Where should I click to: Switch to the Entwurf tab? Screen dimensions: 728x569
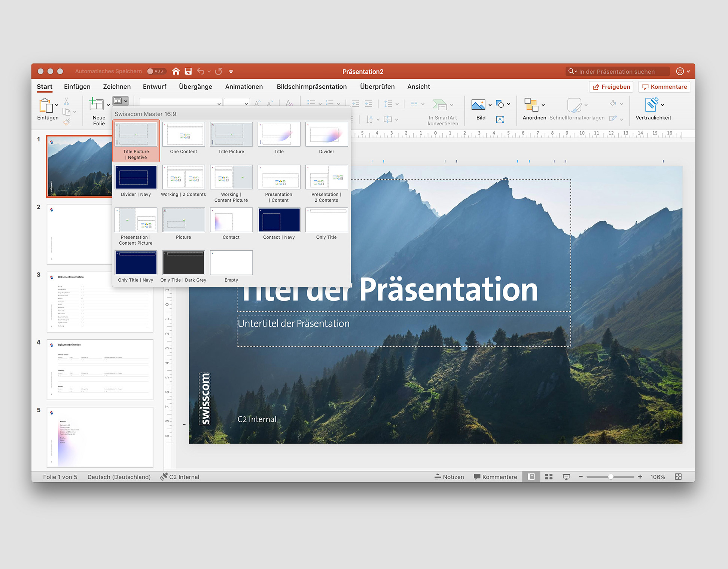click(x=155, y=86)
